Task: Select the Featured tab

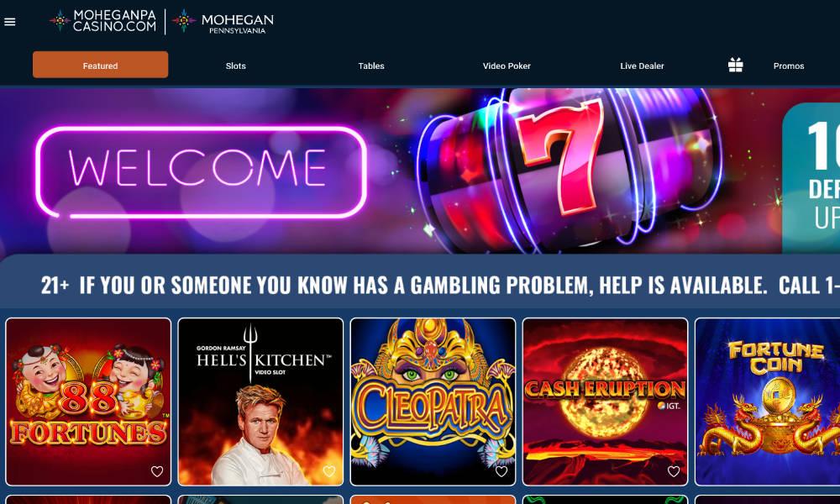Action: click(x=100, y=65)
